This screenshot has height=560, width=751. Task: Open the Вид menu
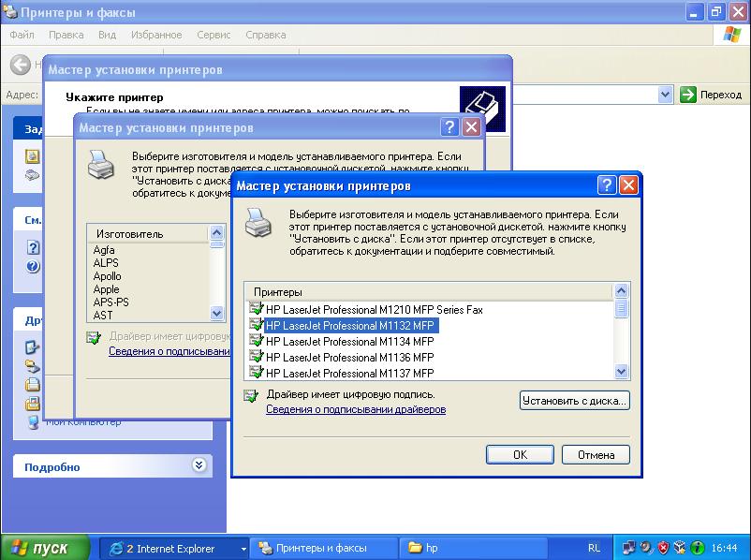click(x=108, y=35)
